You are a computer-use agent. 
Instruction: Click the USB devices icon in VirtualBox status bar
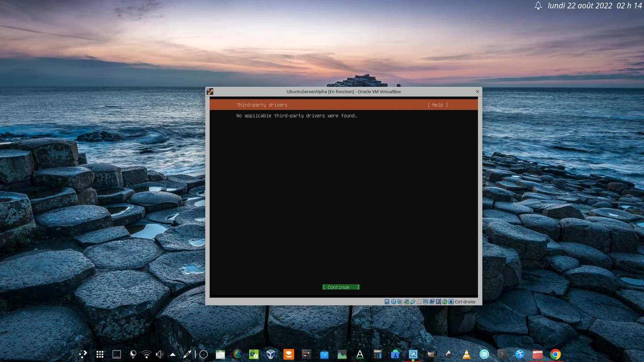(413, 302)
